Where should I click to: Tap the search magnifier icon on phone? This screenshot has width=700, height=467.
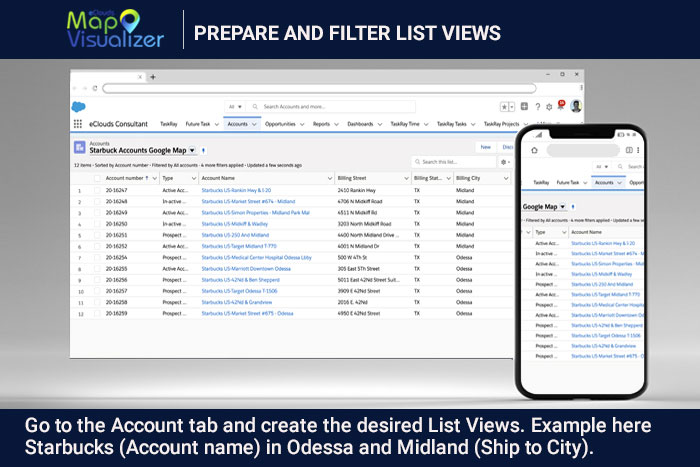620,167
